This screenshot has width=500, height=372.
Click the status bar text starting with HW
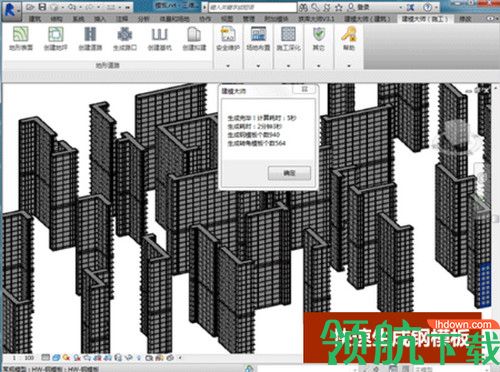tap(50, 369)
